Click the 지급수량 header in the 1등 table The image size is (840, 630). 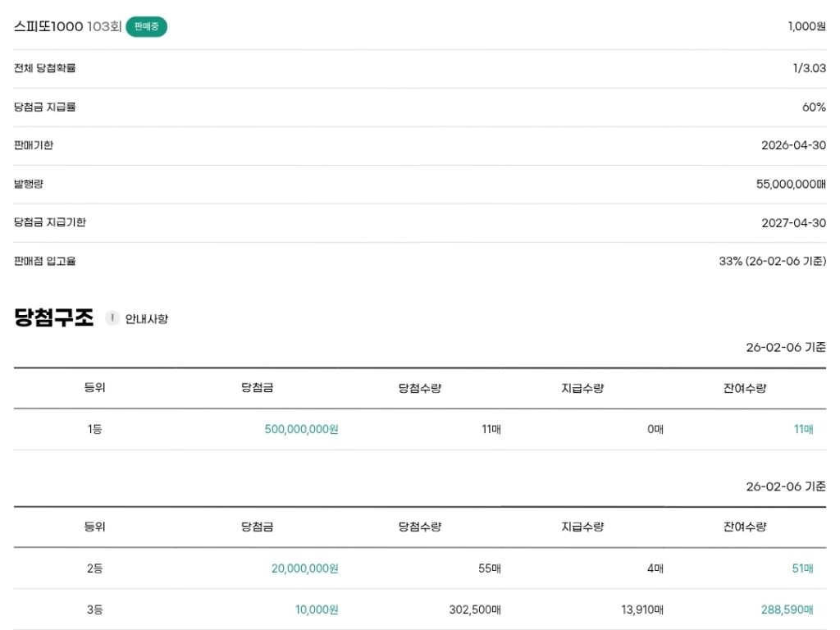click(582, 388)
